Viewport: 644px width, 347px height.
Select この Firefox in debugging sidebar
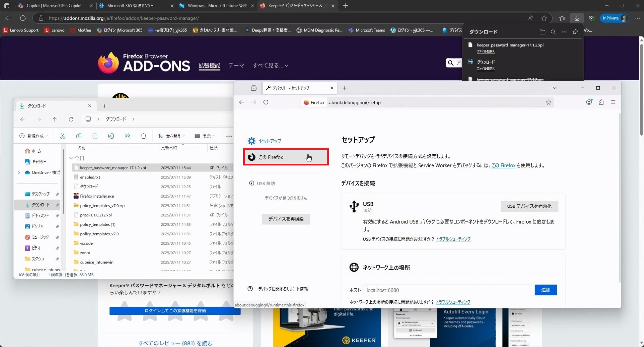coord(285,157)
